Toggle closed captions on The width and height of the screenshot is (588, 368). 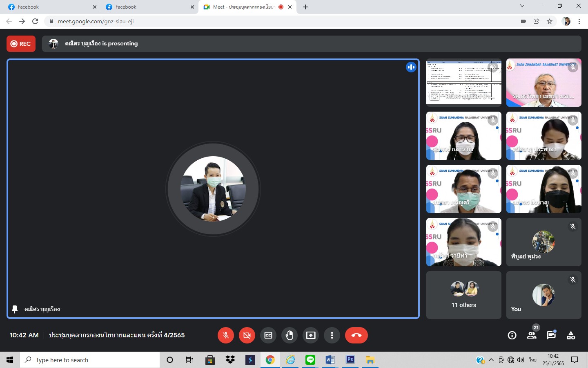(x=268, y=335)
